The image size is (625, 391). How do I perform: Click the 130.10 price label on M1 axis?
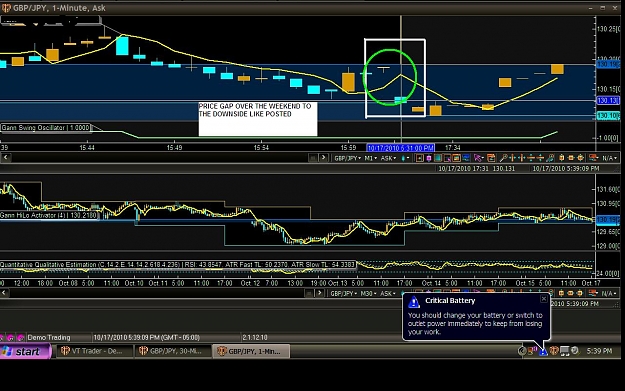tap(608, 116)
